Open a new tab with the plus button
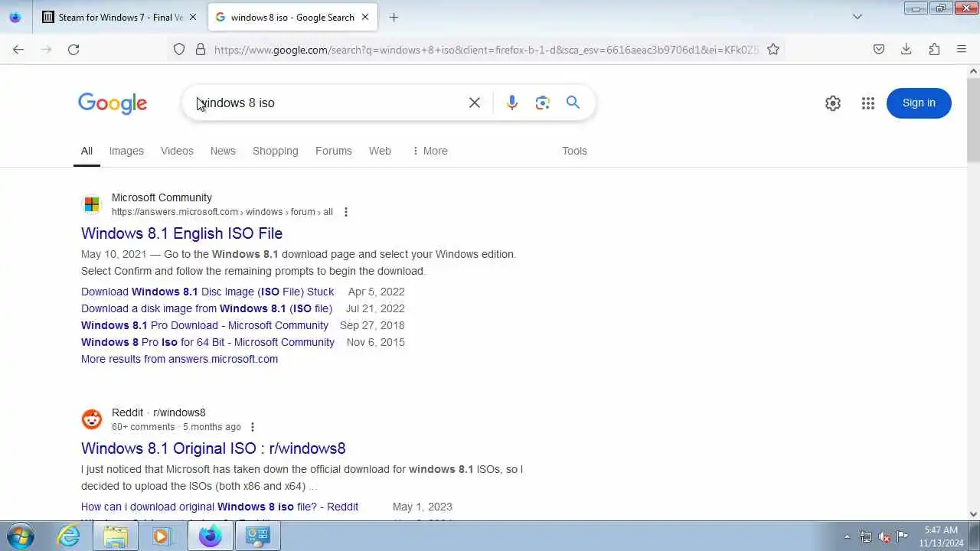Image resolution: width=980 pixels, height=551 pixels. tap(394, 17)
